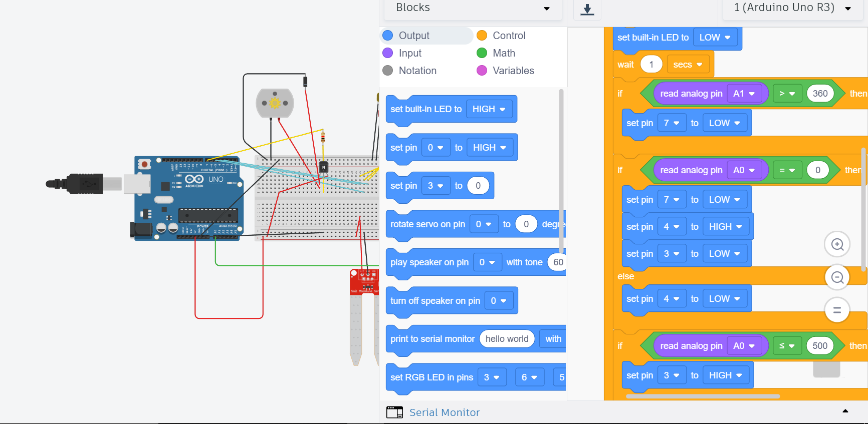Select the Control block category

(509, 36)
